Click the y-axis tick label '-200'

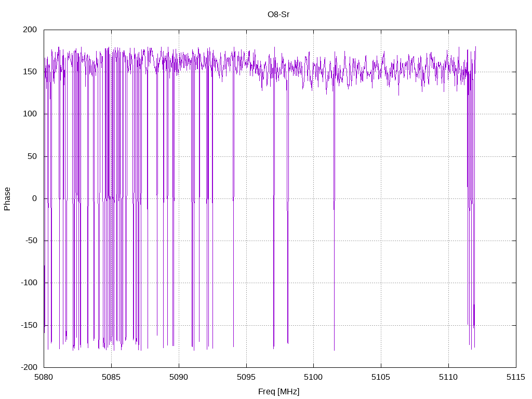click(x=29, y=367)
